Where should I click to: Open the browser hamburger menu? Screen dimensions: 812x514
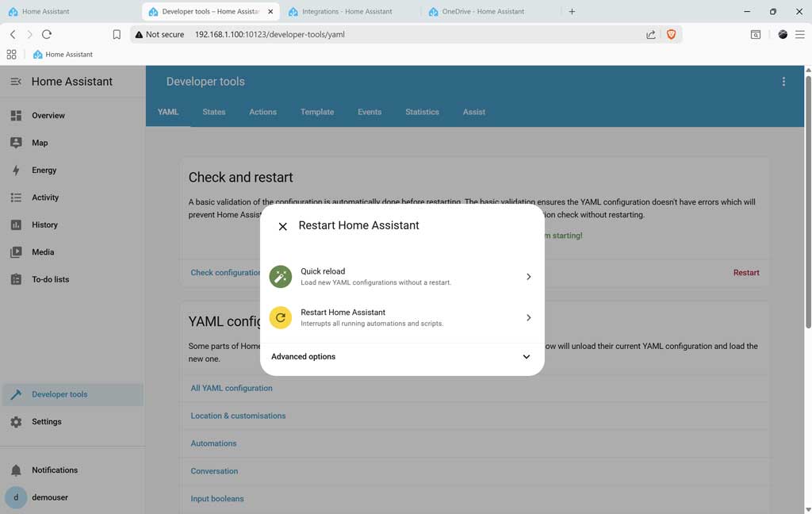tap(800, 34)
